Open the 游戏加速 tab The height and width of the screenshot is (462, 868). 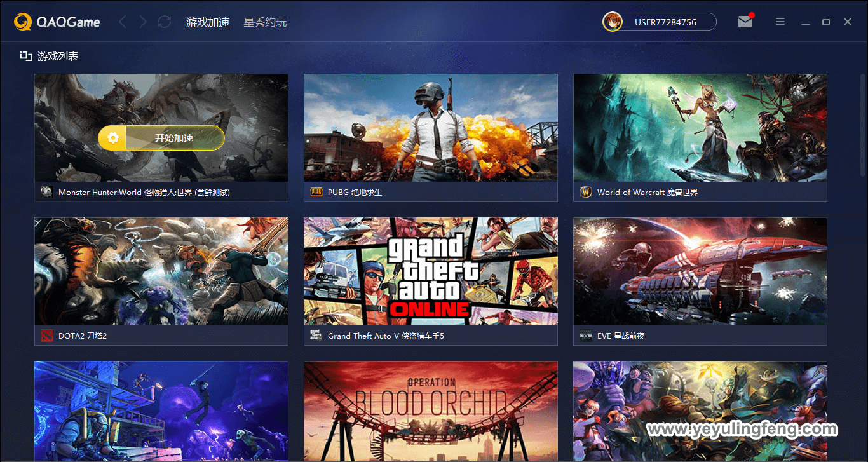pyautogui.click(x=208, y=22)
